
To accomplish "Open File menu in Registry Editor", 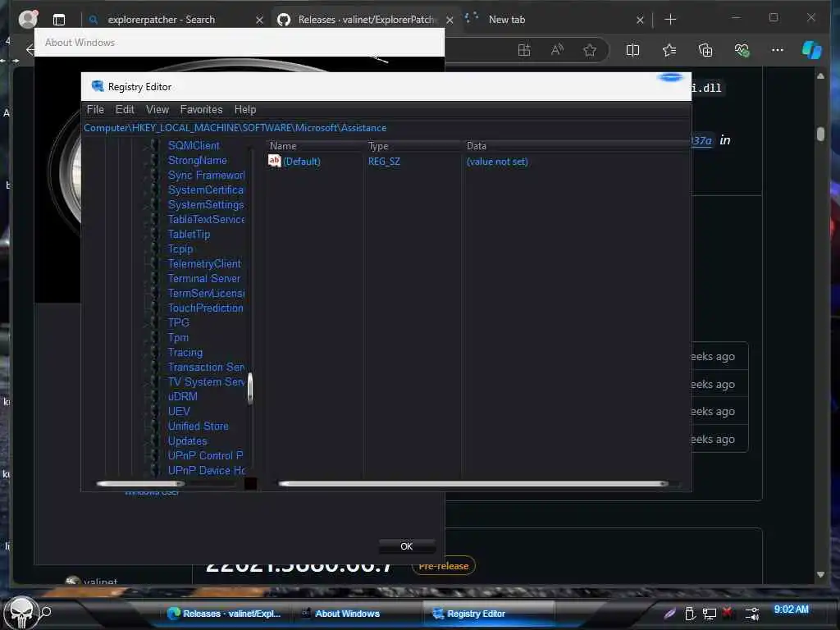I will click(x=95, y=109).
